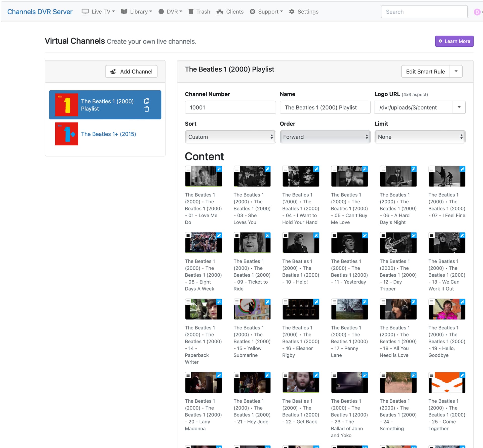Expand the arrow beside Edit Smart Rule
The image size is (483, 448).
tap(456, 71)
